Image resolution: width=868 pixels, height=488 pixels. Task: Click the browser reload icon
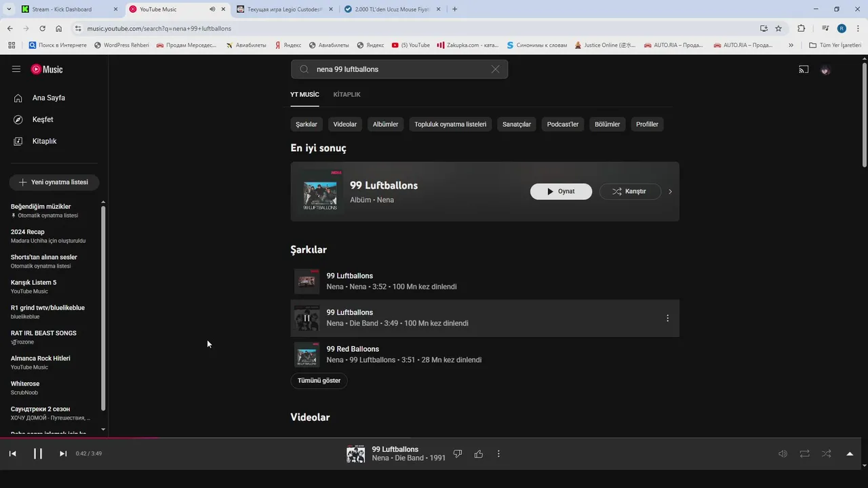(42, 28)
